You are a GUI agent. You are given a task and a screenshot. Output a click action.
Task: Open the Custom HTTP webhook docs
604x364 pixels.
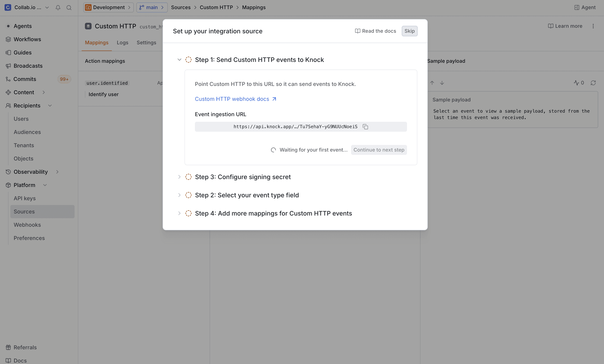tap(233, 99)
